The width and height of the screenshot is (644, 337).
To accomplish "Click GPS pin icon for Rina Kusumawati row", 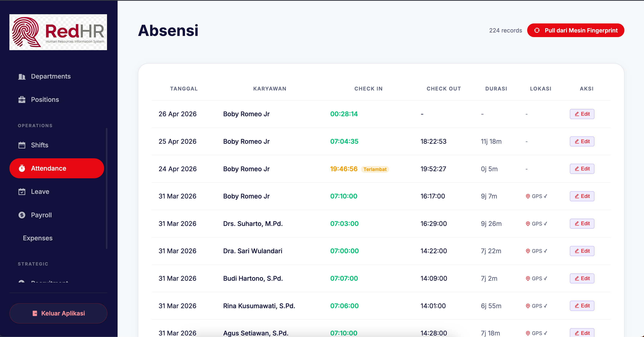I will coord(528,306).
